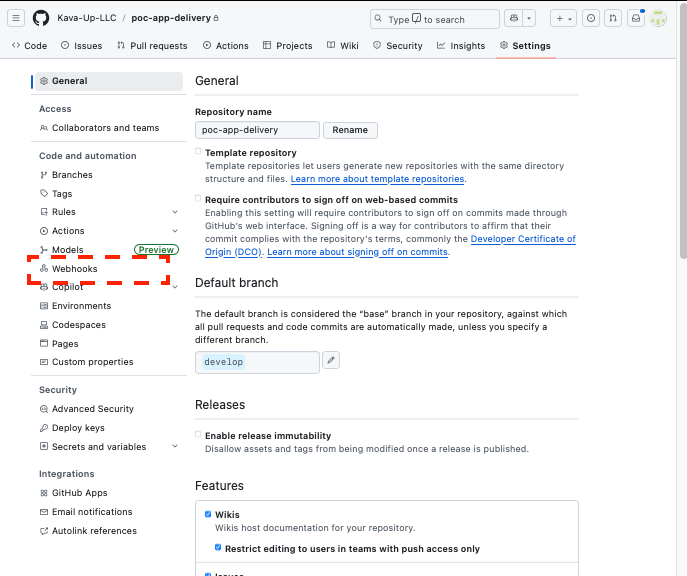Open Developer Certificate of Origin link
687x576 pixels.
coord(522,239)
